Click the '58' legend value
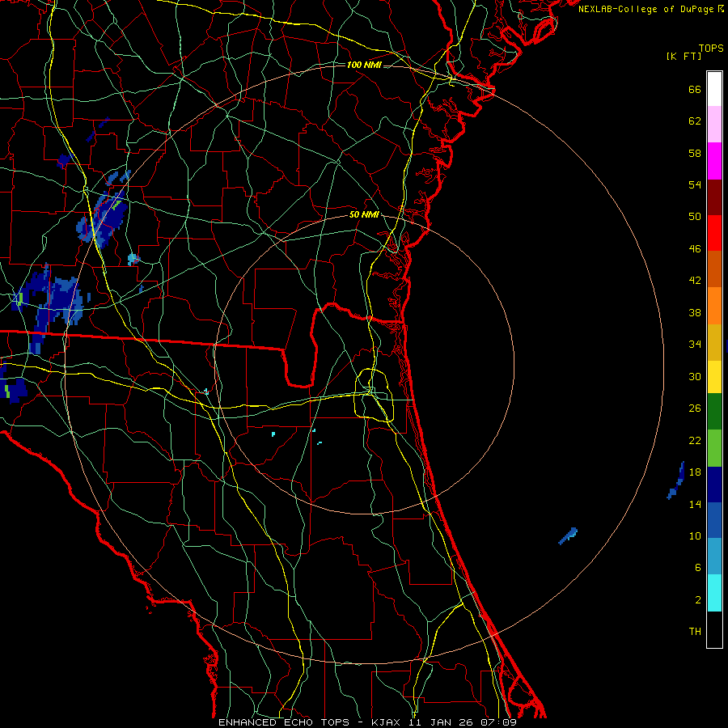The height and width of the screenshot is (728, 728). (695, 153)
